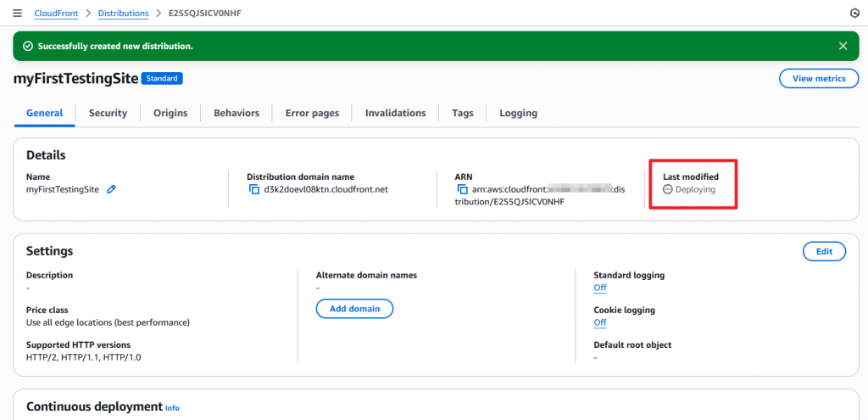
Task: Click the Default root object label
Action: (x=632, y=344)
